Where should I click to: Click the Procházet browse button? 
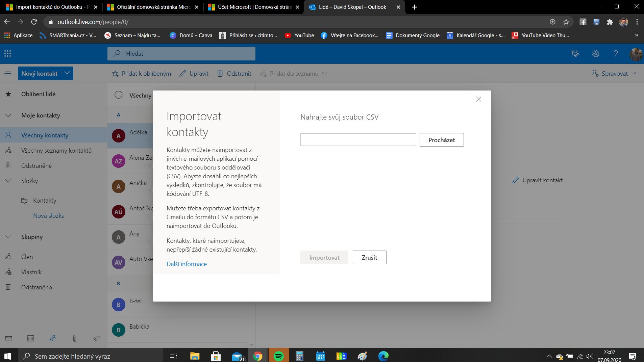pos(441,140)
